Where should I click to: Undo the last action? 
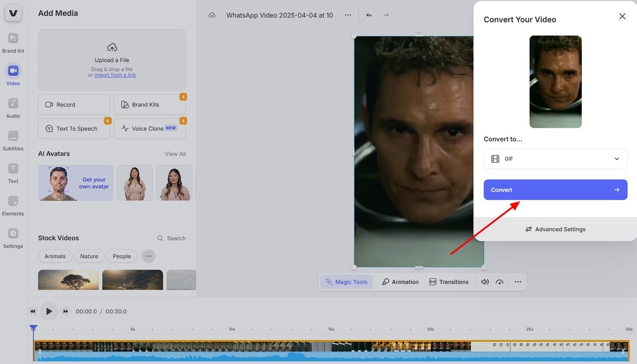(x=369, y=15)
